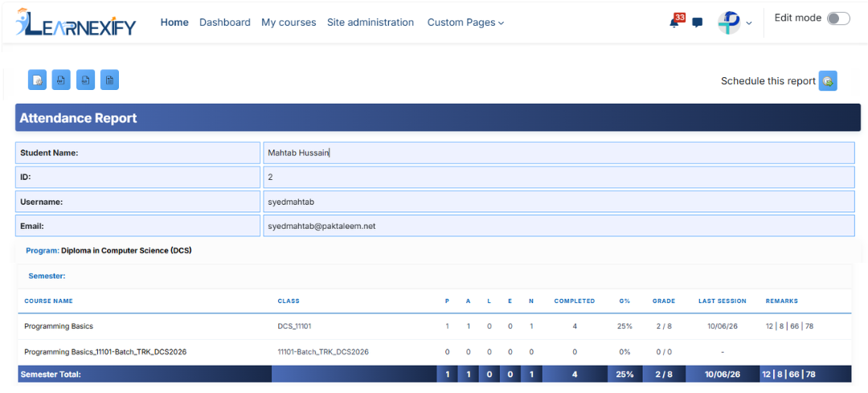Open Site administration from the navbar
This screenshot has height=393, width=868.
[371, 23]
